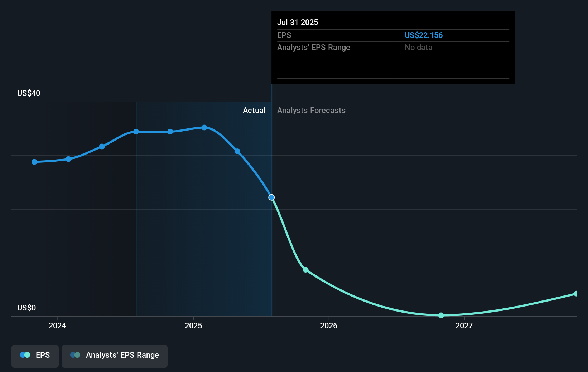
Task: Toggle the EPS legend series
Action: click(x=35, y=356)
